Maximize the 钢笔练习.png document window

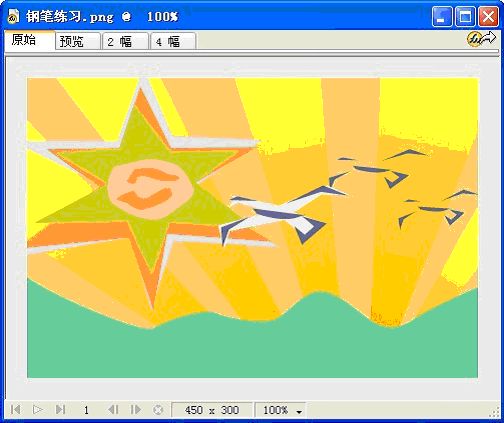(x=465, y=16)
